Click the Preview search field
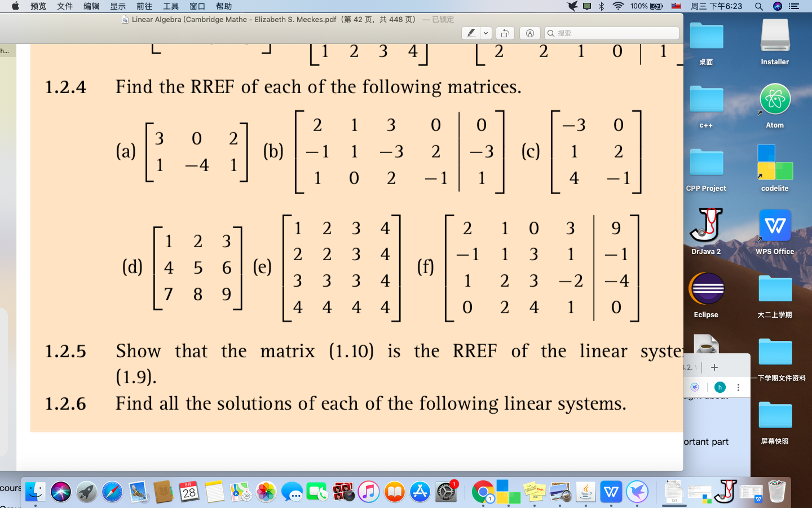 [612, 33]
